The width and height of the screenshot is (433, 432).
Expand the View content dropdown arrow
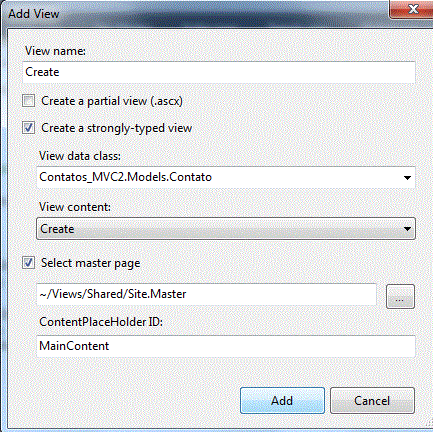click(407, 229)
